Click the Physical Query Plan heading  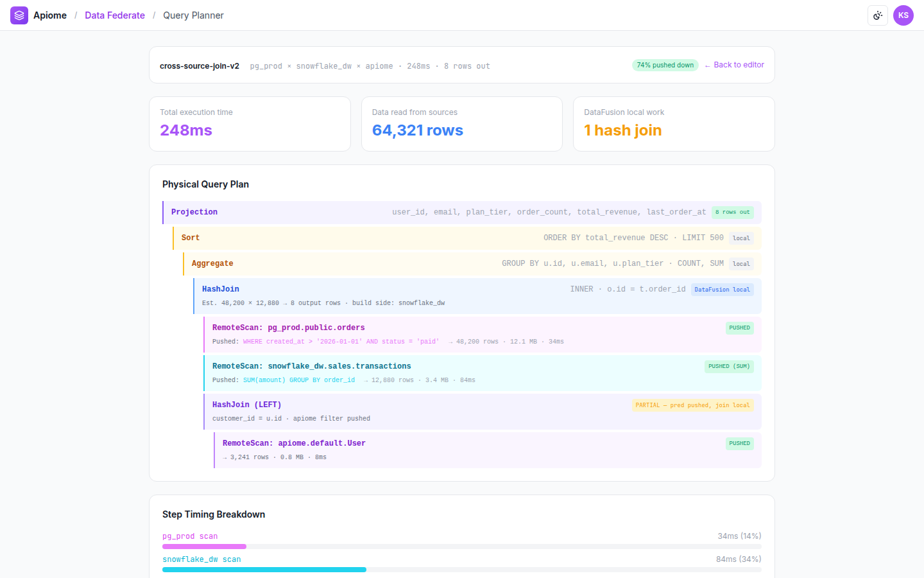pyautogui.click(x=205, y=184)
